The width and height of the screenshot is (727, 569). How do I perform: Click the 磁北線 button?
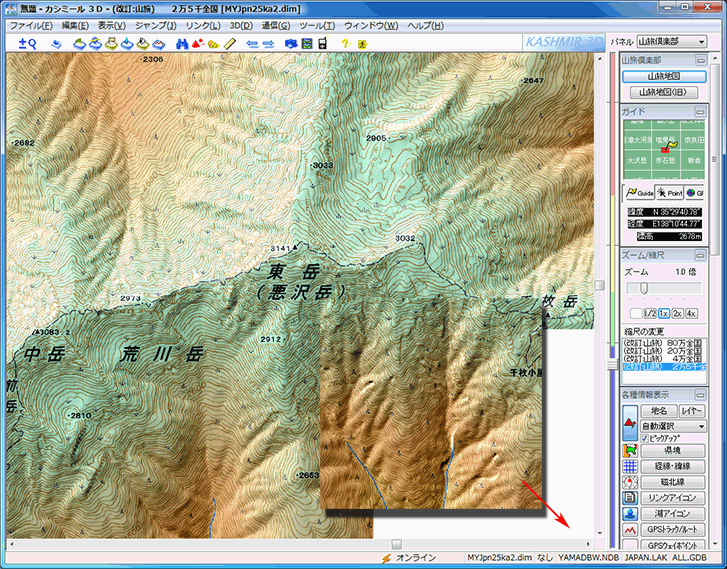(671, 481)
